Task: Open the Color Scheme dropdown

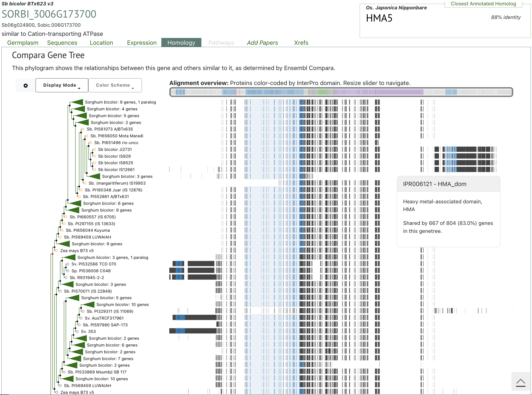Action: coord(115,85)
